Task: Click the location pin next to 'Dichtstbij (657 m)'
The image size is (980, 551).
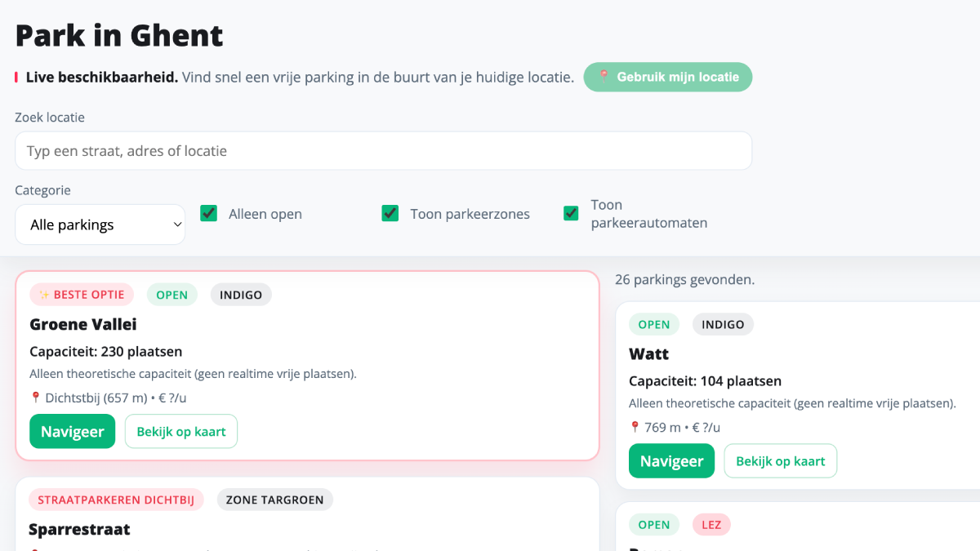Action: (x=34, y=398)
